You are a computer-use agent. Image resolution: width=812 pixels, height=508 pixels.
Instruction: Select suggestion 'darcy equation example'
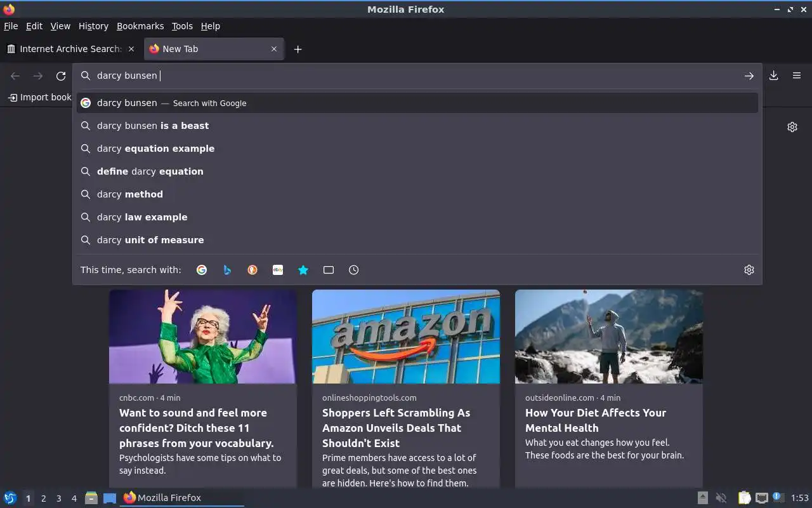(x=417, y=149)
